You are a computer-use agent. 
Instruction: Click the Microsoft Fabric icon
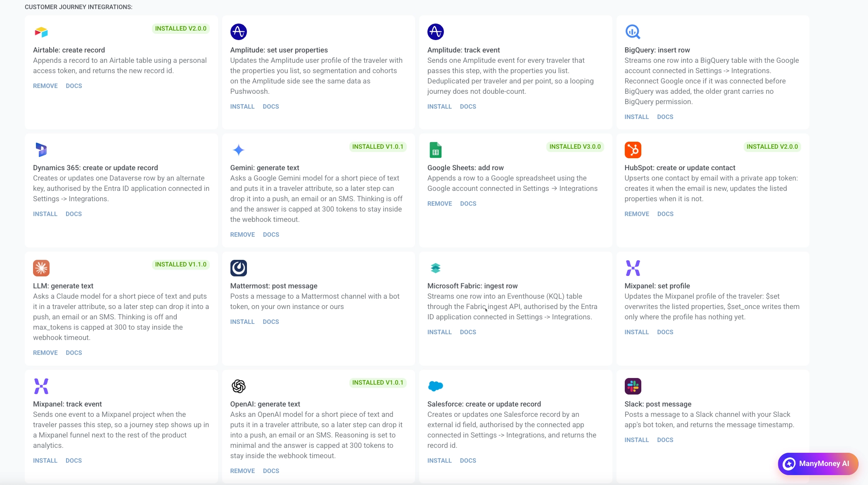pos(436,268)
